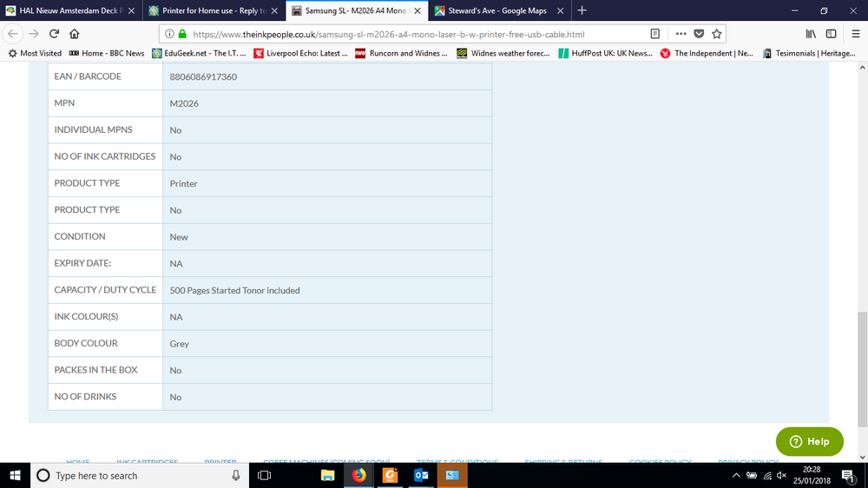Click Firefox icon in taskbar
868x488 pixels.
click(x=358, y=475)
